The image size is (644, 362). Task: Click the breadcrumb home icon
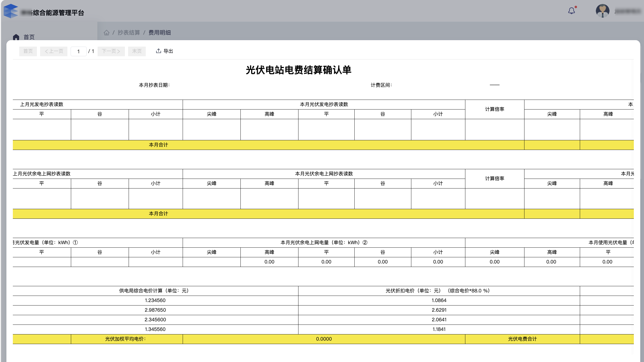(106, 33)
